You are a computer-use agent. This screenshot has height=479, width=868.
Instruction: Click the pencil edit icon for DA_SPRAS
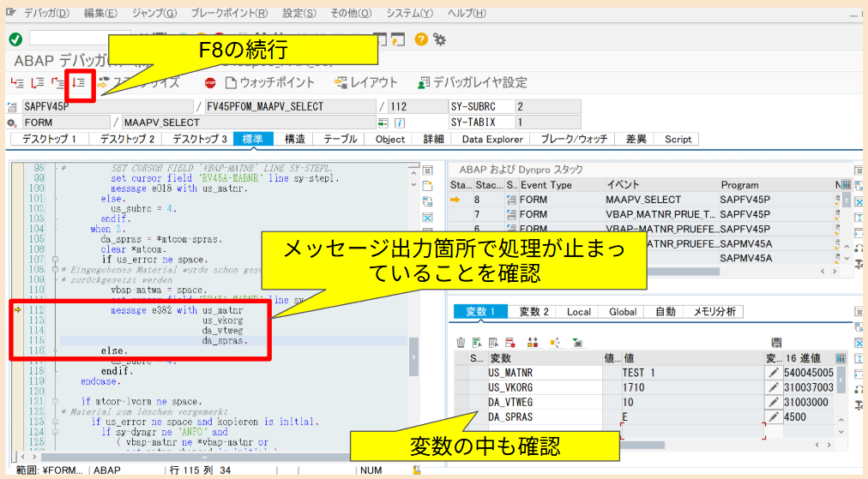pos(774,417)
